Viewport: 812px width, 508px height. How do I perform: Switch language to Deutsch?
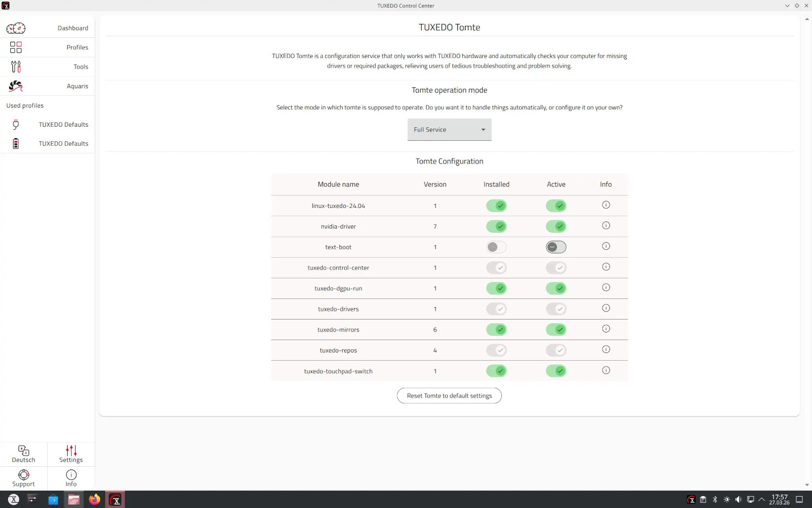(x=23, y=454)
